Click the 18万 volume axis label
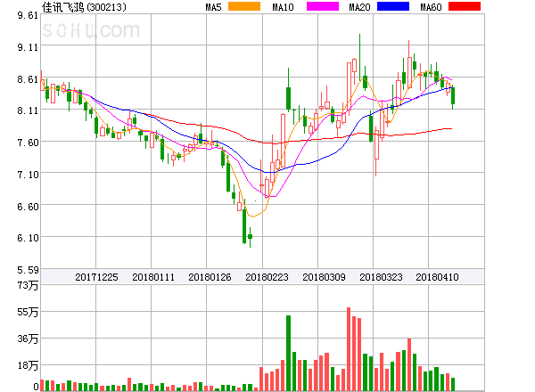Image resolution: width=535 pixels, height=392 pixels. (x=28, y=366)
